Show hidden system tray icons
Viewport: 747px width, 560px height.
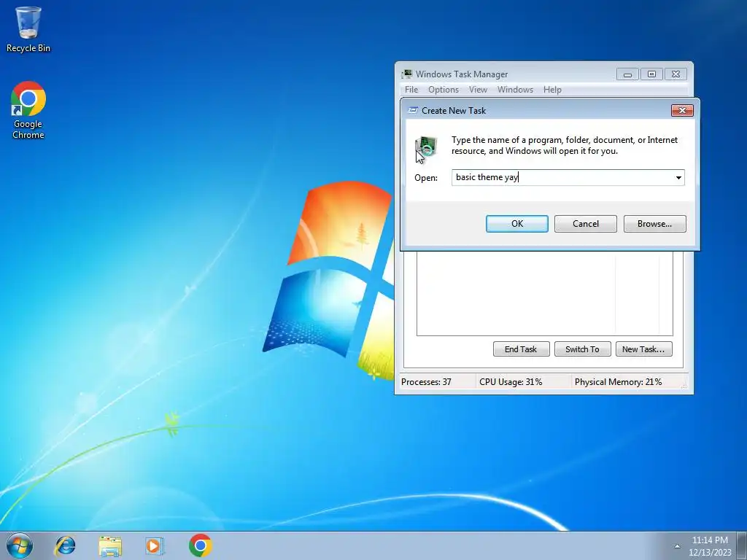point(677,546)
